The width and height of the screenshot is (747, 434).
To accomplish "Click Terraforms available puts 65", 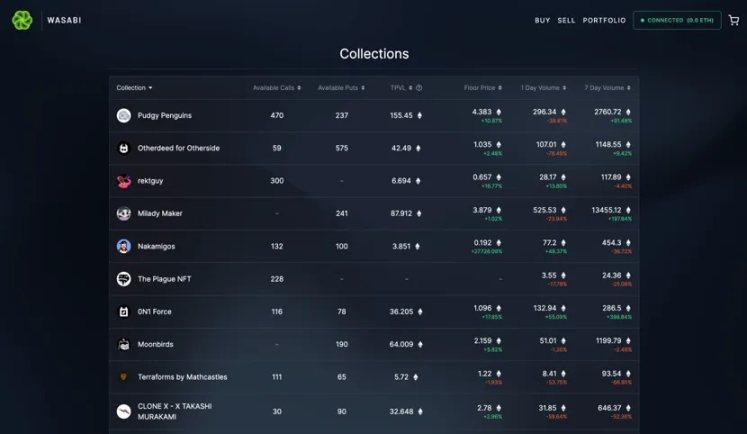I will point(342,377).
